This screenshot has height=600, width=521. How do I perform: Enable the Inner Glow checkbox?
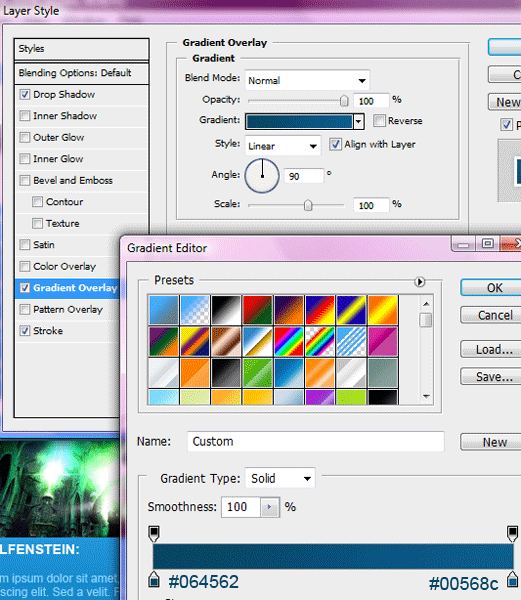click(25, 159)
